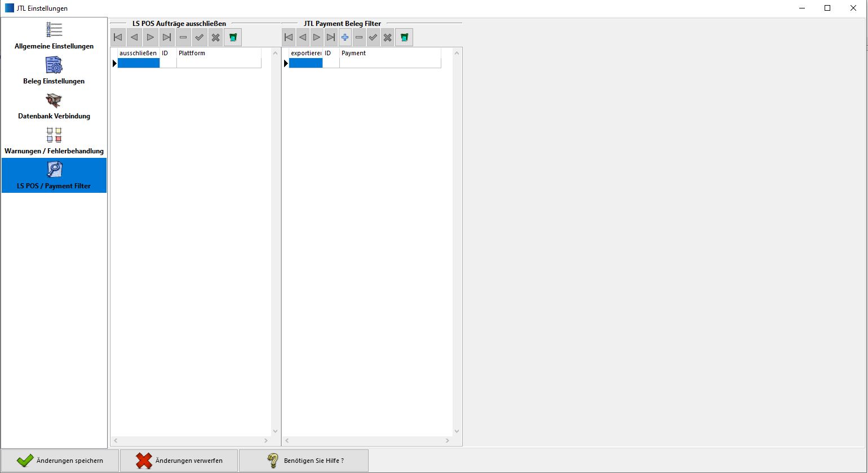Click scroll-right arrow of LS POS grid scrollbar

pos(267,441)
